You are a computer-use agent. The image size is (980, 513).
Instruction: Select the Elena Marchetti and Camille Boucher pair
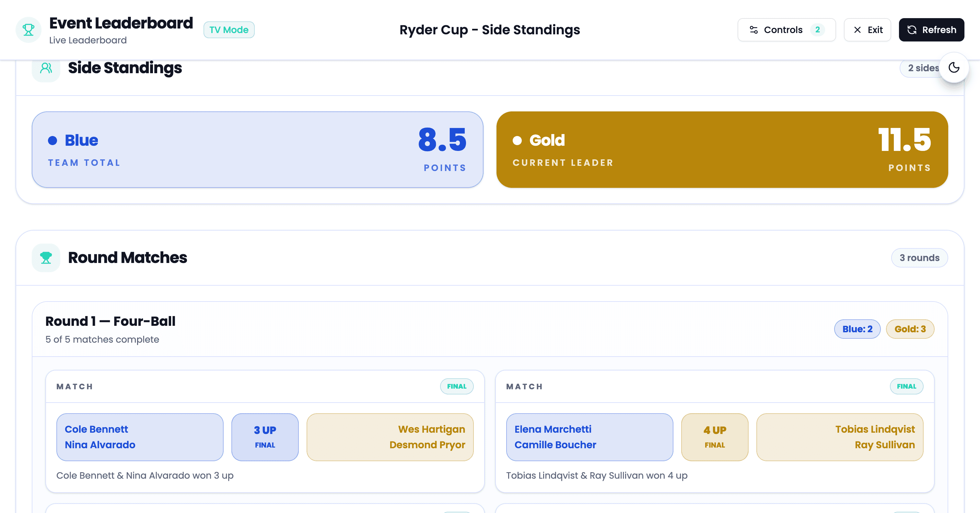pos(590,437)
